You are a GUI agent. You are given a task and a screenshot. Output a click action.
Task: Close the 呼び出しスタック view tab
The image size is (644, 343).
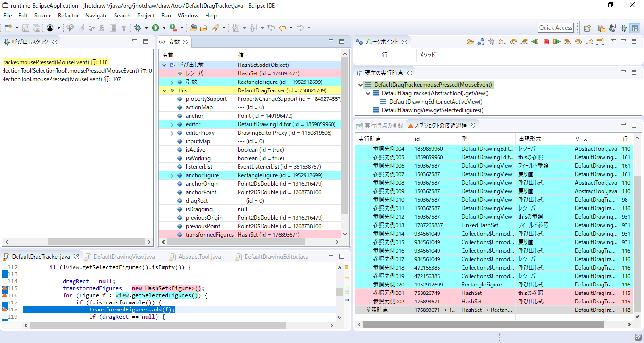pyautogui.click(x=54, y=42)
